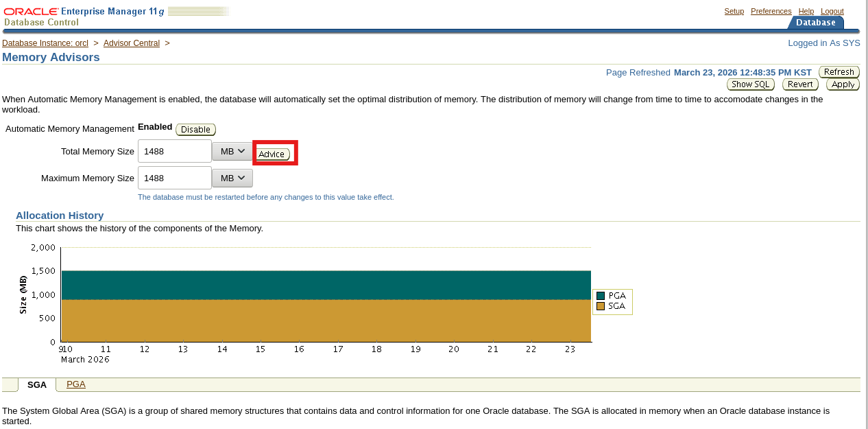Switch to the PGA tab
The height and width of the screenshot is (429, 868).
point(76,384)
